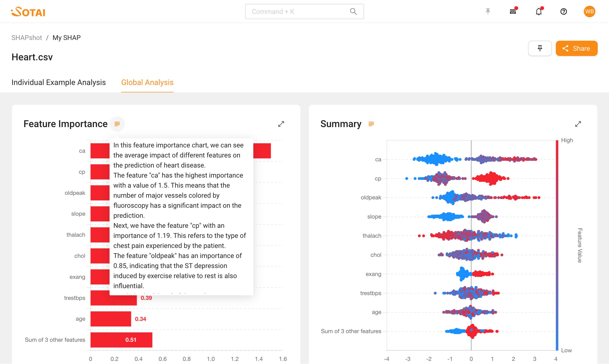Screen dimensions: 609x364
Task: Click the SOTAI logo
Action: click(x=28, y=11)
